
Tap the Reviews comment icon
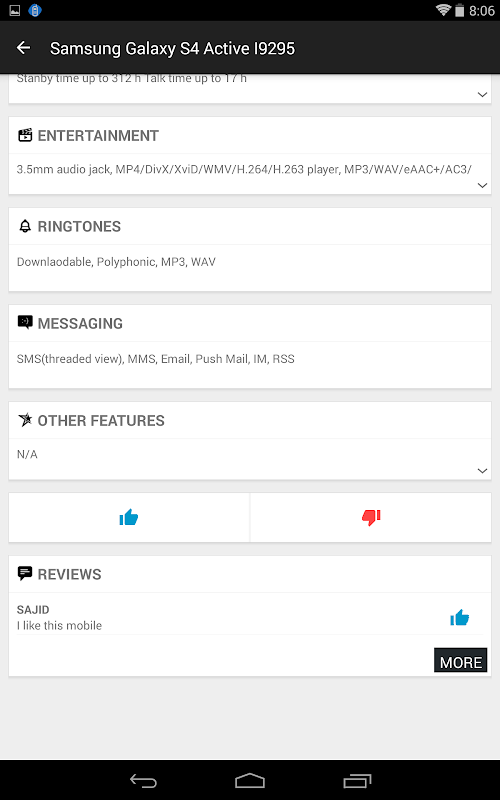(x=25, y=573)
